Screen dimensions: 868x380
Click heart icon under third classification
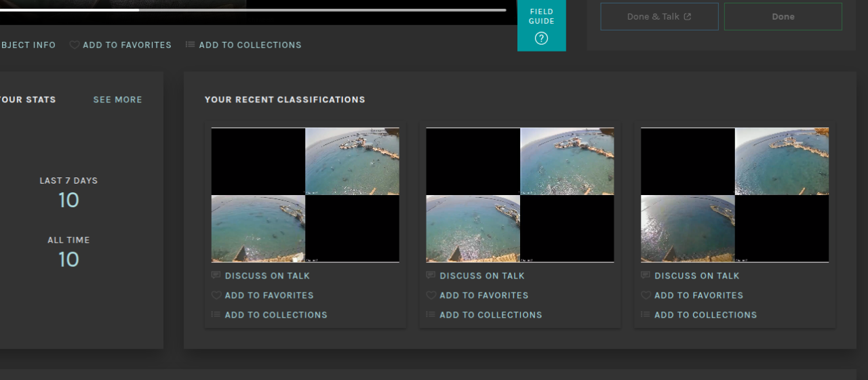coord(646,295)
